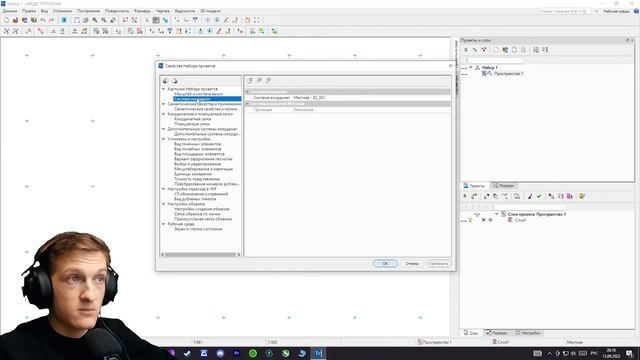Select Слой1 in layers tree

coord(520,220)
